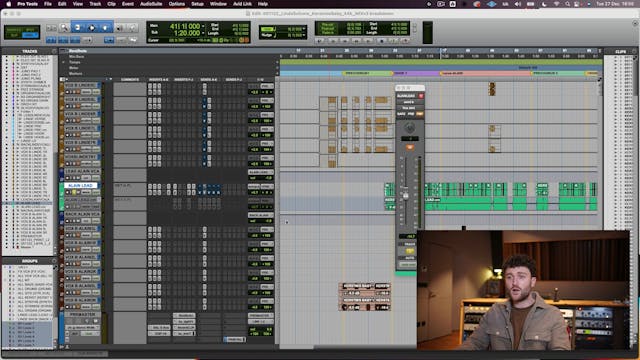Screen dimensions: 640x360
Task: Expand the Tempo ruler
Action: 63,62
